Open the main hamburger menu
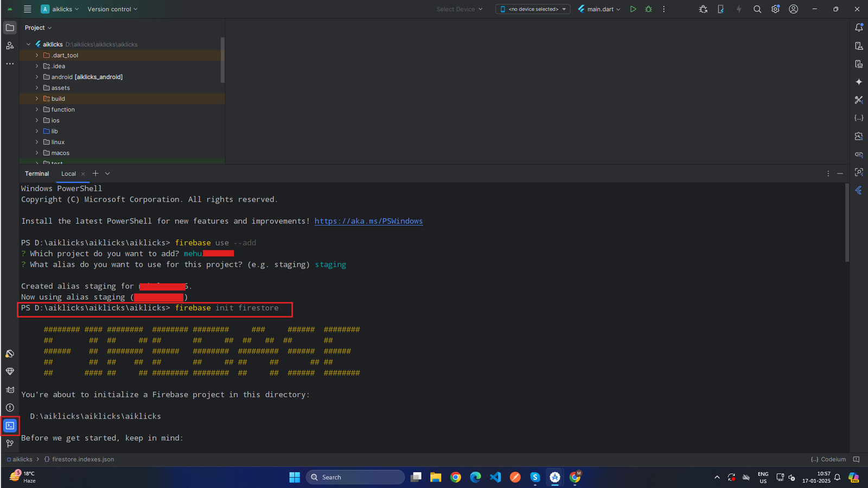This screenshot has height=488, width=868. point(27,9)
